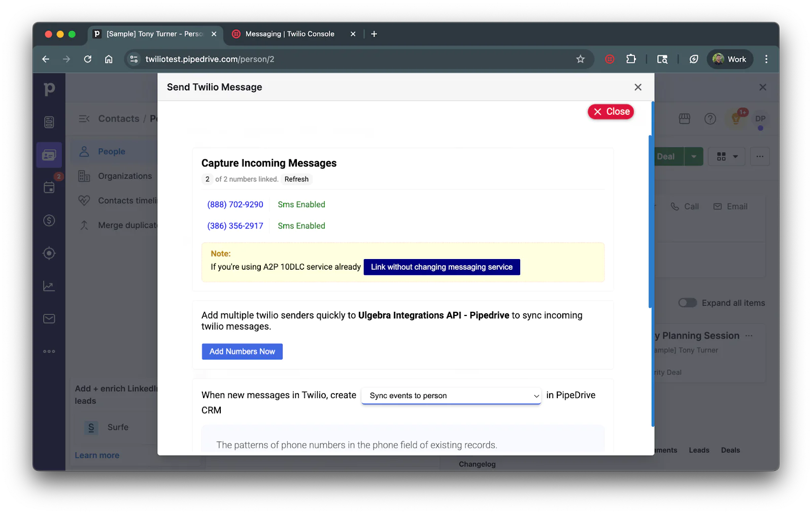This screenshot has width=812, height=514.
Task: Expand the Deal button's dropdown arrow
Action: (x=694, y=156)
